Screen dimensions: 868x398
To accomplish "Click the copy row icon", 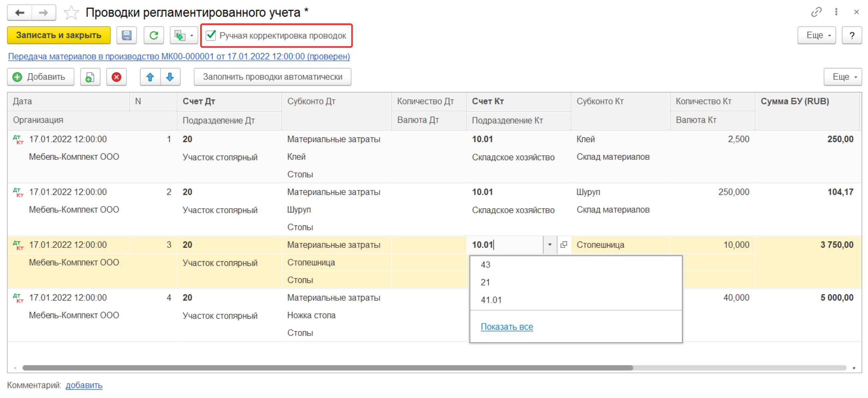I will click(90, 77).
